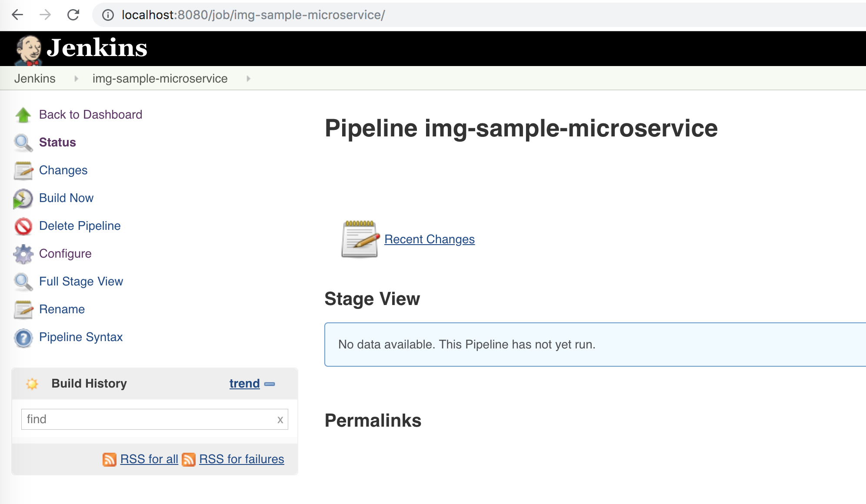The image size is (866, 504).
Task: Open the Recent Changes link
Action: 430,239
